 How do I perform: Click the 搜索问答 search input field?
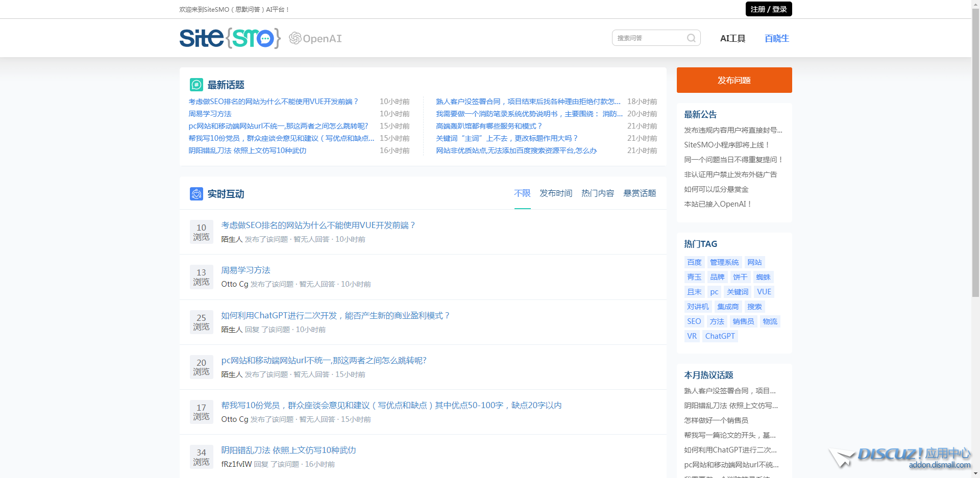click(x=648, y=38)
